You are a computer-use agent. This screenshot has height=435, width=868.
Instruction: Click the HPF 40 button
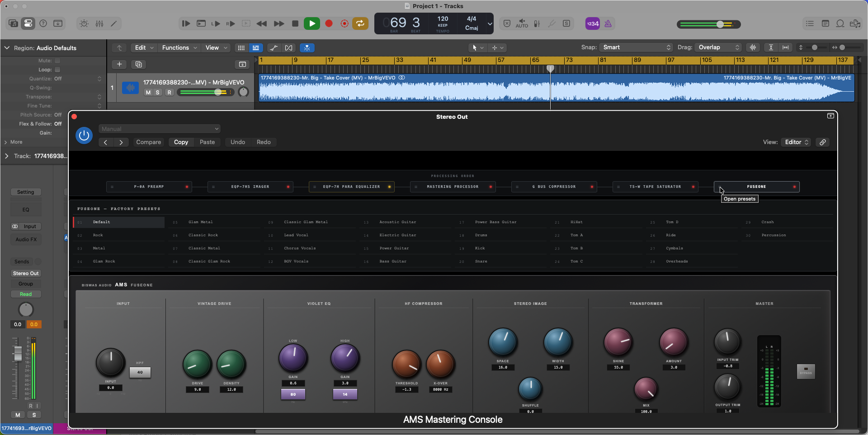[140, 372]
